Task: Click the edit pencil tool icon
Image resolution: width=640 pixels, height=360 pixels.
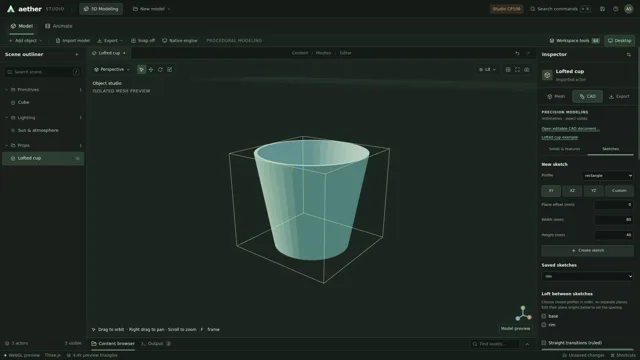Action: pos(170,69)
